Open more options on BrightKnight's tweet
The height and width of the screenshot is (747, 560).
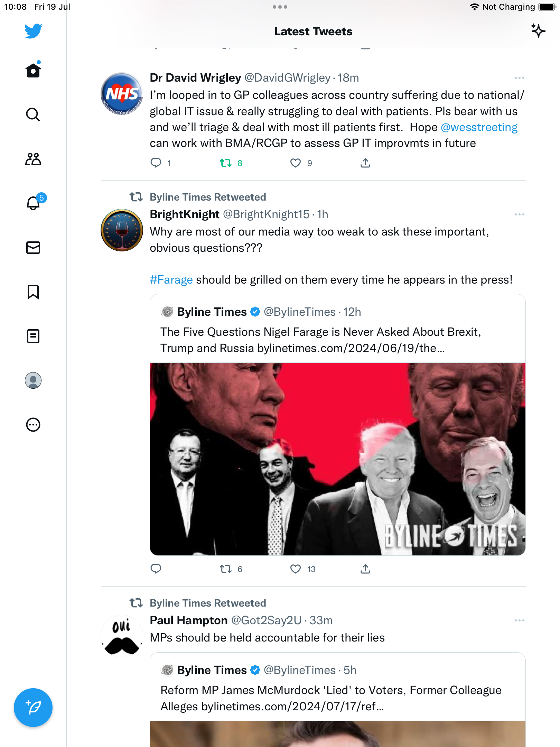519,214
